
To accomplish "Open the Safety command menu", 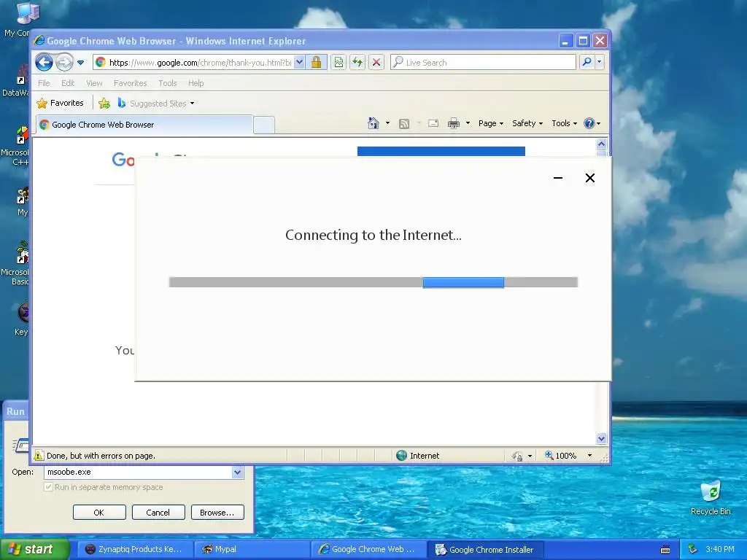I will point(527,123).
